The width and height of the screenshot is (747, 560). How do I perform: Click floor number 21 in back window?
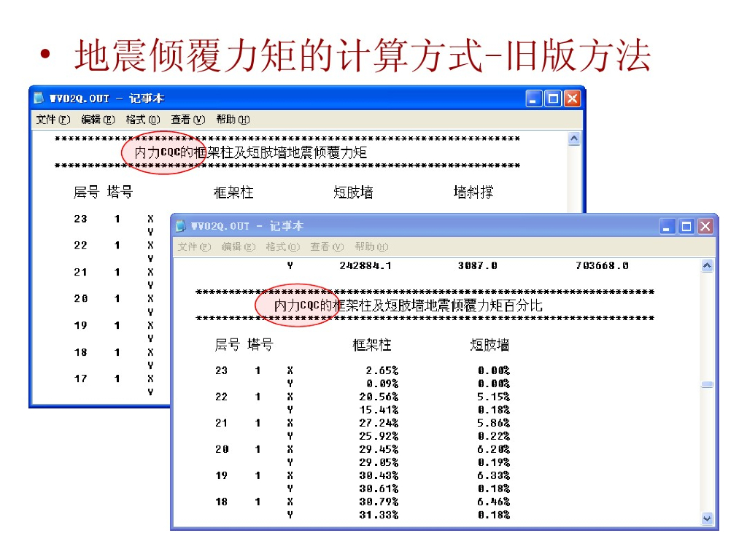coord(80,272)
